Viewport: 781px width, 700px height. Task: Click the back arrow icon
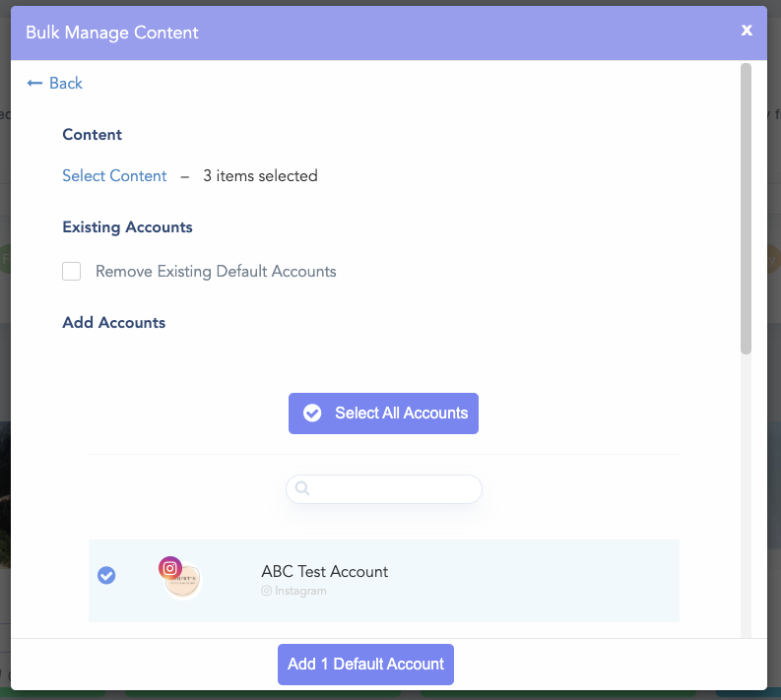pos(34,83)
